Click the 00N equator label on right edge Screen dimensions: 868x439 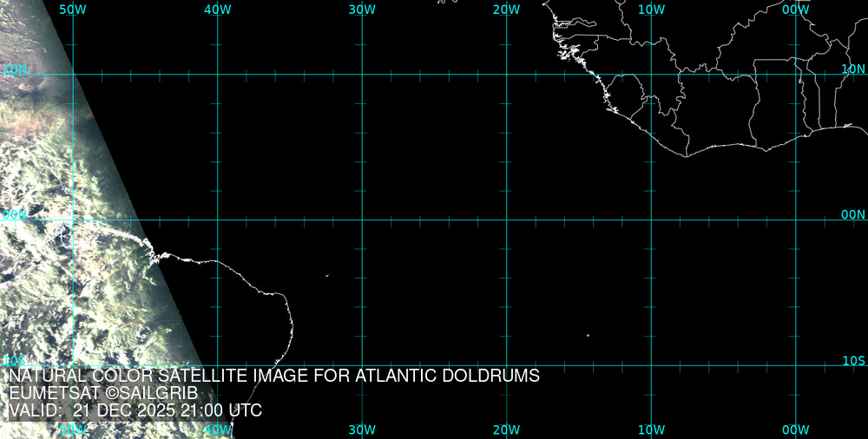pos(853,214)
